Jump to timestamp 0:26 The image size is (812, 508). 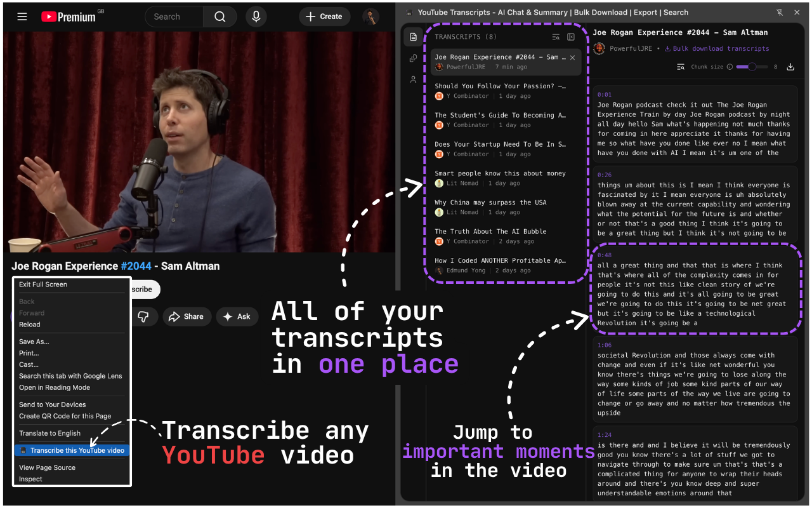coord(605,175)
